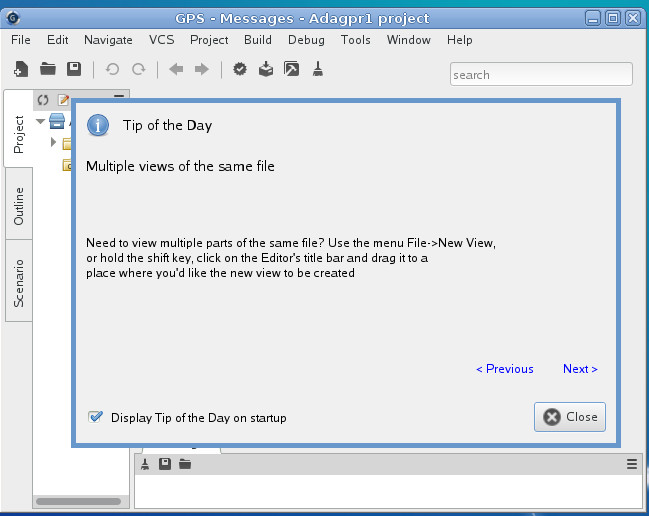Click the search input field
Screen dimensions: 649x516
click(x=541, y=74)
